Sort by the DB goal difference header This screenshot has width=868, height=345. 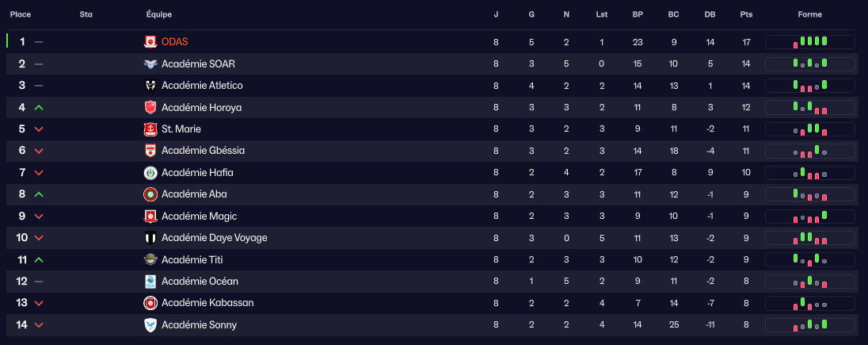[x=710, y=14]
